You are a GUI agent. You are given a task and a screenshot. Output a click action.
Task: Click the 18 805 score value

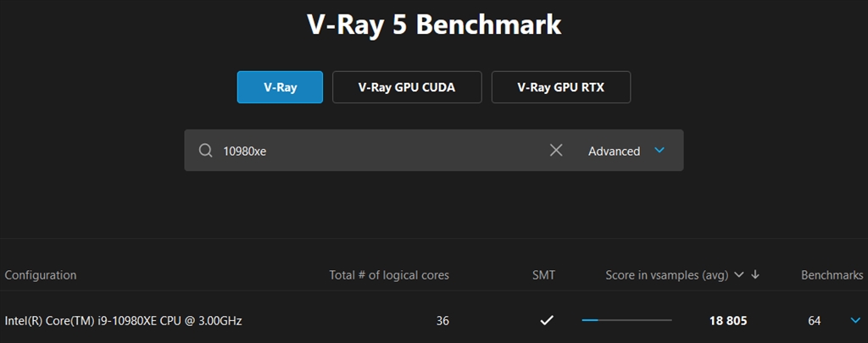point(727,320)
